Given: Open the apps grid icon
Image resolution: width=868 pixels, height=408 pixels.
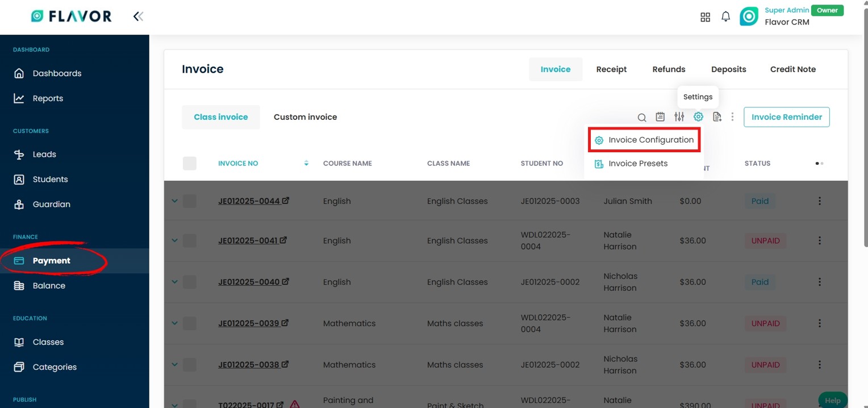Looking at the screenshot, I should [x=705, y=17].
